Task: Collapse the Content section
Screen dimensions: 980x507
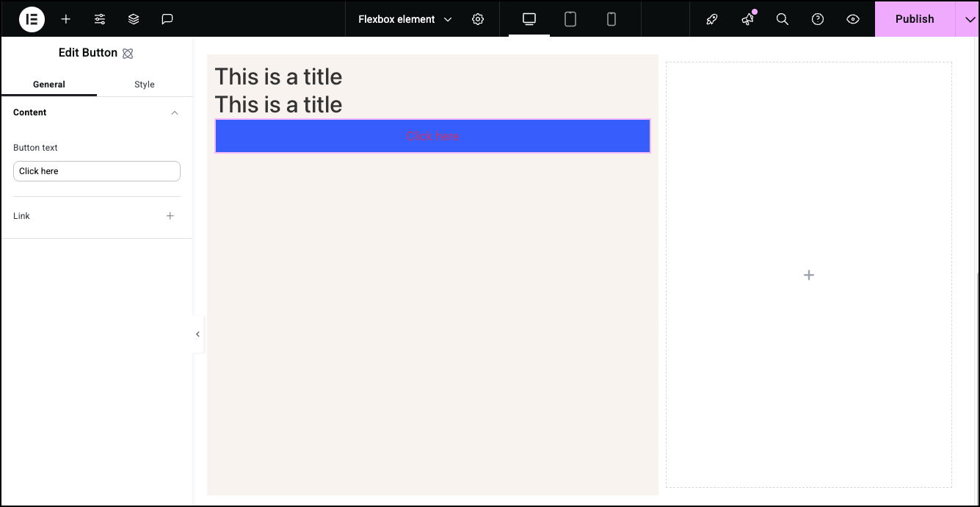Action: (175, 112)
